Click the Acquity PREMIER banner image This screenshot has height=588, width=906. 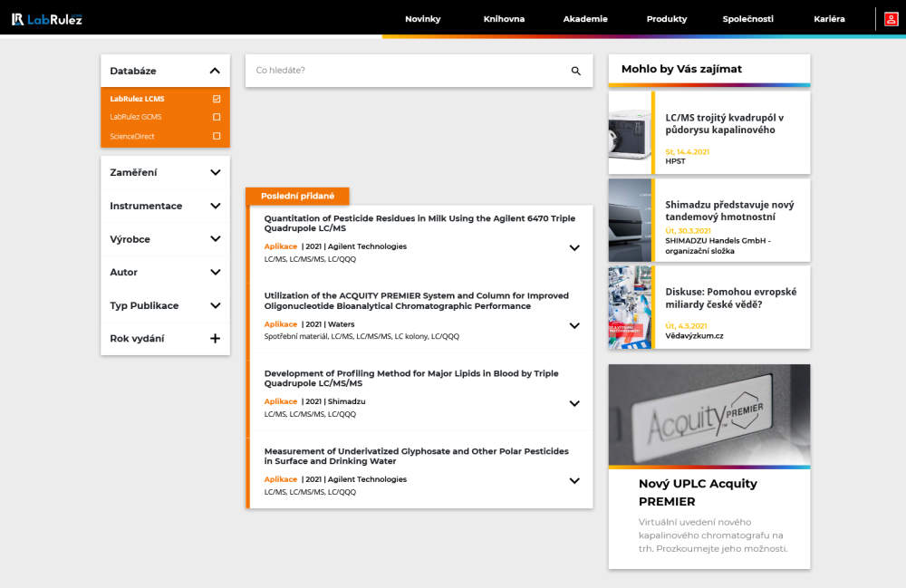(x=709, y=415)
